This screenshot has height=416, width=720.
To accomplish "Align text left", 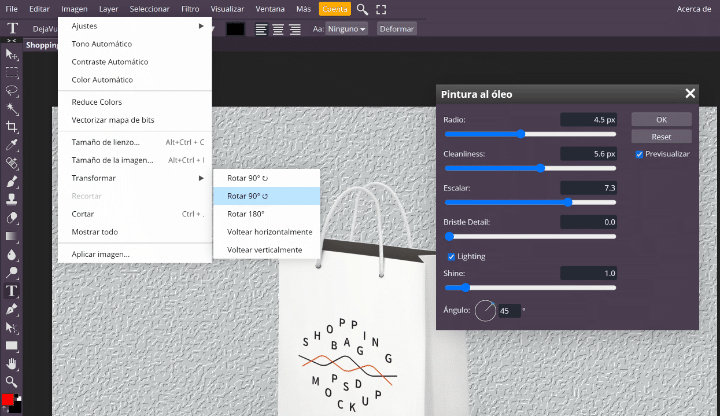I will (x=261, y=29).
